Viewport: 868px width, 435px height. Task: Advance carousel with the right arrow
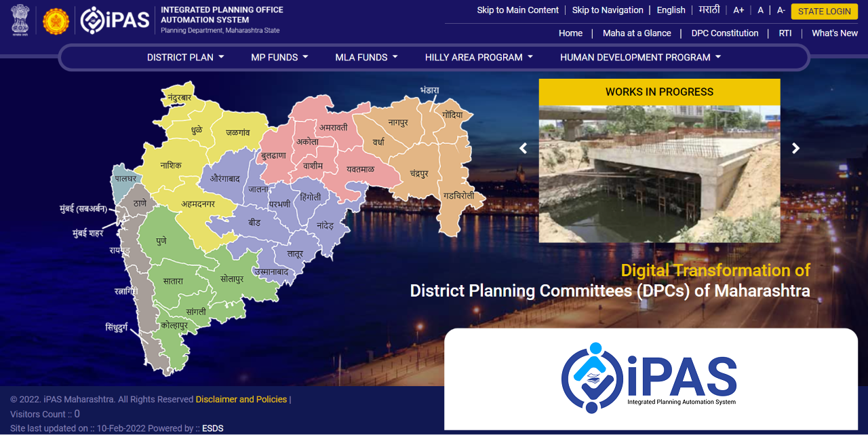point(795,149)
